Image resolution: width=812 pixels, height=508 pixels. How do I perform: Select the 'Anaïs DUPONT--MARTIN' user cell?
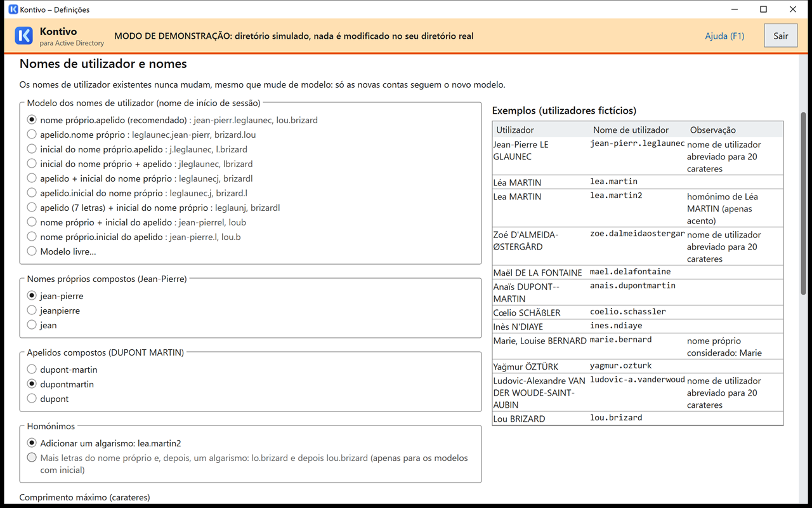[x=540, y=293]
